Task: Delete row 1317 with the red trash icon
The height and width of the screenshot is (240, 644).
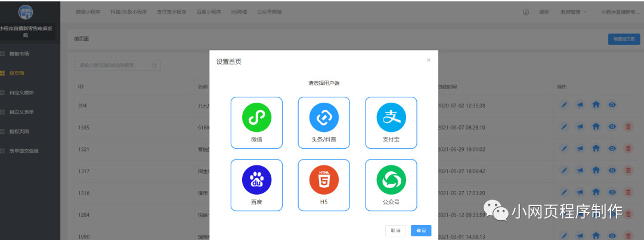Action: pyautogui.click(x=628, y=171)
